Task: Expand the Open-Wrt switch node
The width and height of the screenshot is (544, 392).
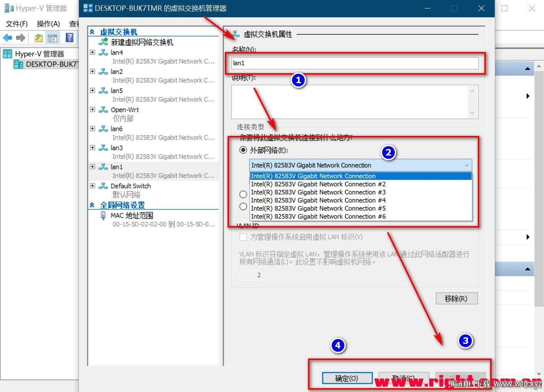Action: (92, 109)
